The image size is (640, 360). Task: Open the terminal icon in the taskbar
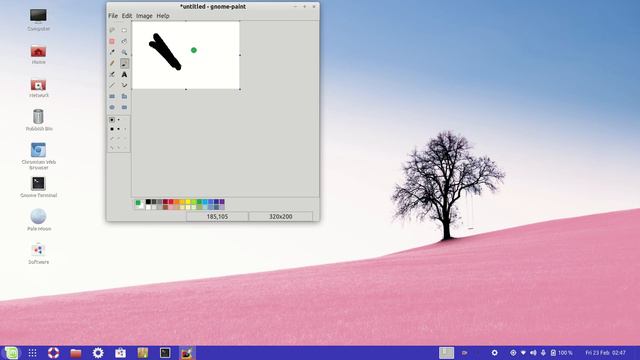pyautogui.click(x=165, y=353)
